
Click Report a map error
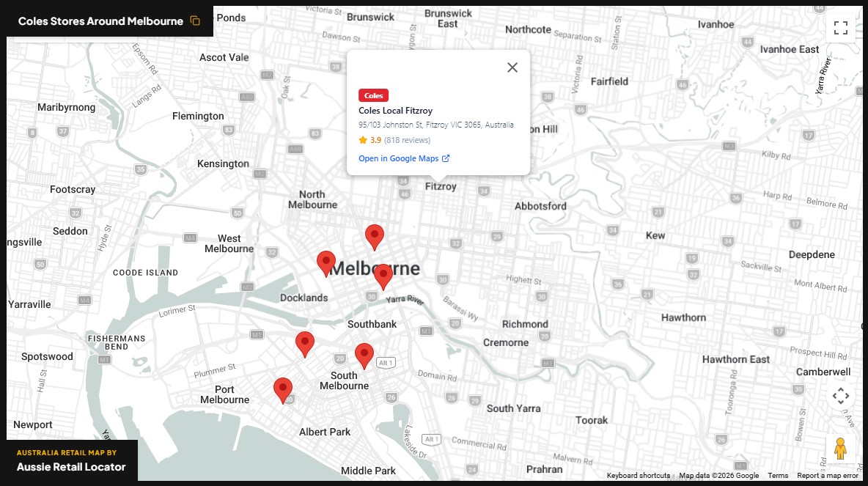(x=828, y=476)
